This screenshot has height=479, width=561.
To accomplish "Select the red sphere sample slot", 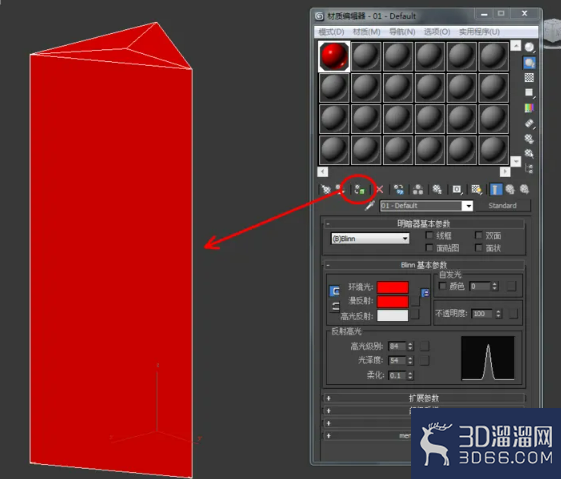I will click(x=334, y=56).
